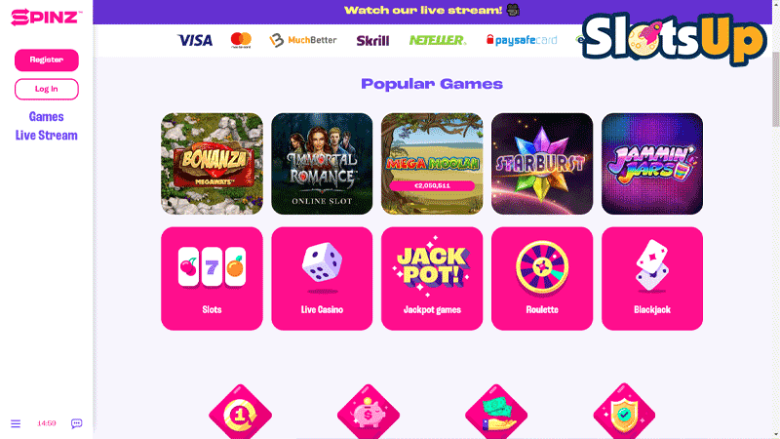Click the piggy bank diamond icon
780x439 pixels.
click(368, 412)
